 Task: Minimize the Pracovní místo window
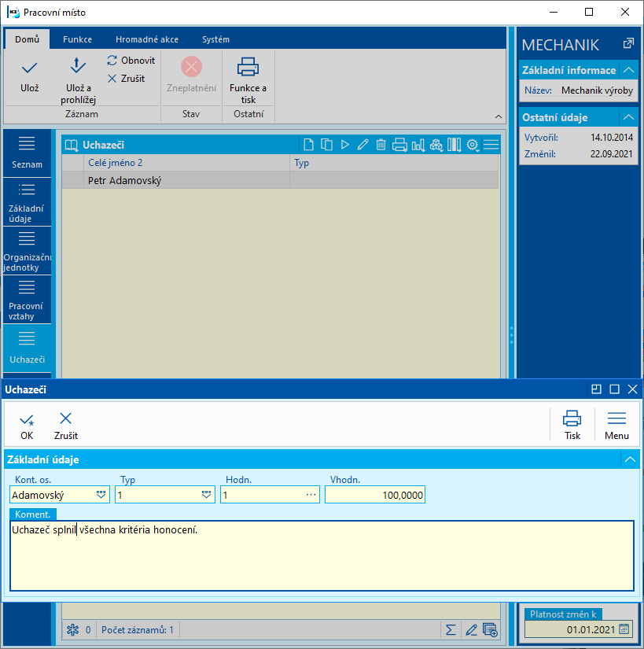pos(554,12)
